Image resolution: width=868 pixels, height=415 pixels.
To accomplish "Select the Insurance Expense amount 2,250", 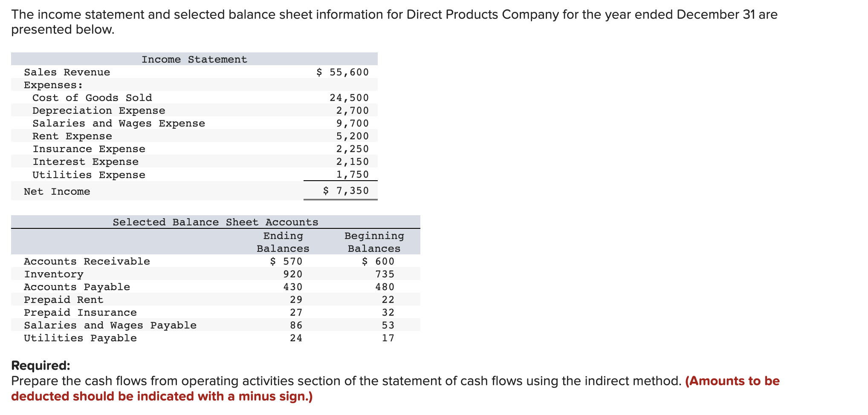I will click(350, 149).
